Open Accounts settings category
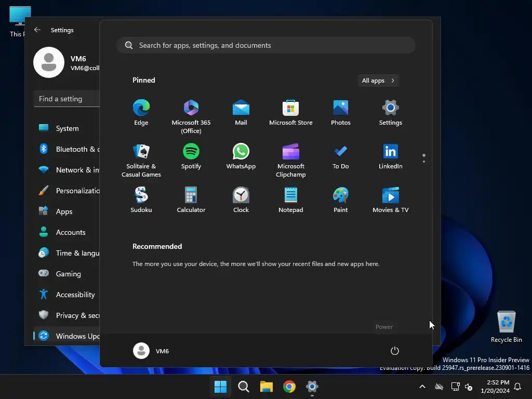Image resolution: width=532 pixels, height=399 pixels. pos(66,232)
